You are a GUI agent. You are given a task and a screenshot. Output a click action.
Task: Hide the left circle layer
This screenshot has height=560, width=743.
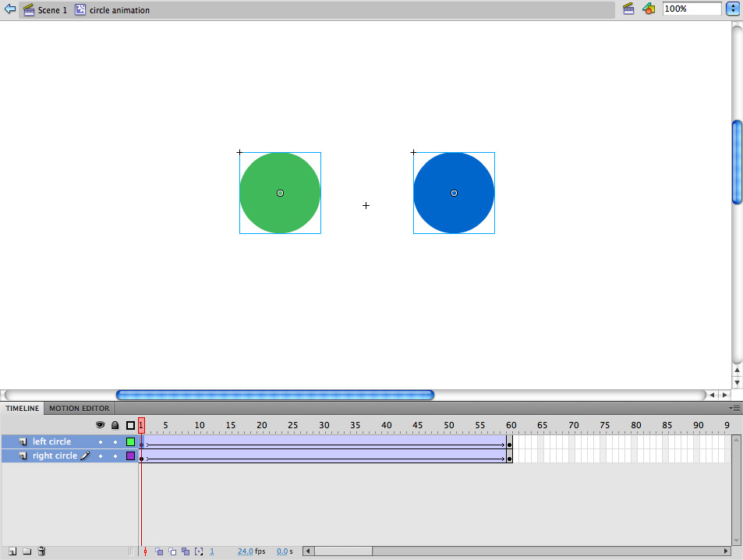click(100, 441)
